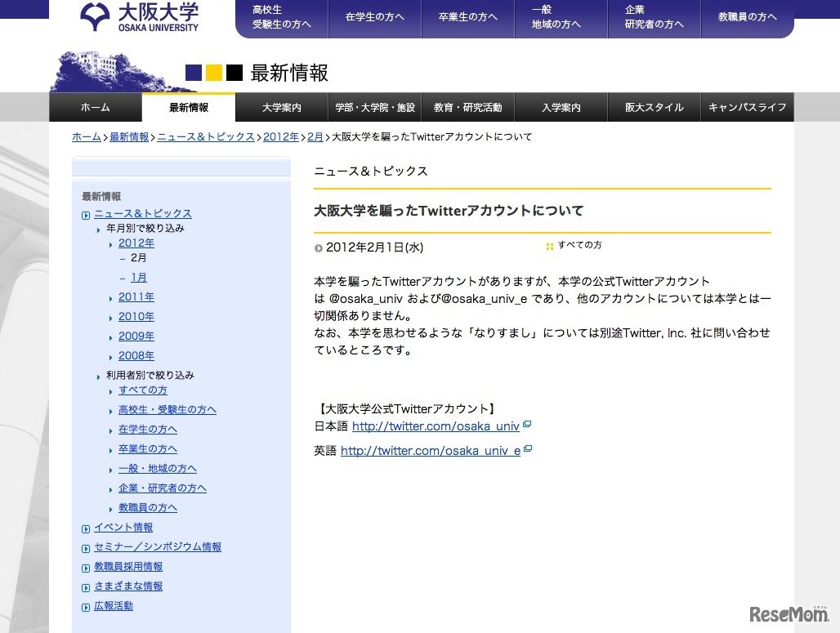Click the yellow square next to 最新情報
This screenshot has height=633, width=840.
(x=214, y=73)
